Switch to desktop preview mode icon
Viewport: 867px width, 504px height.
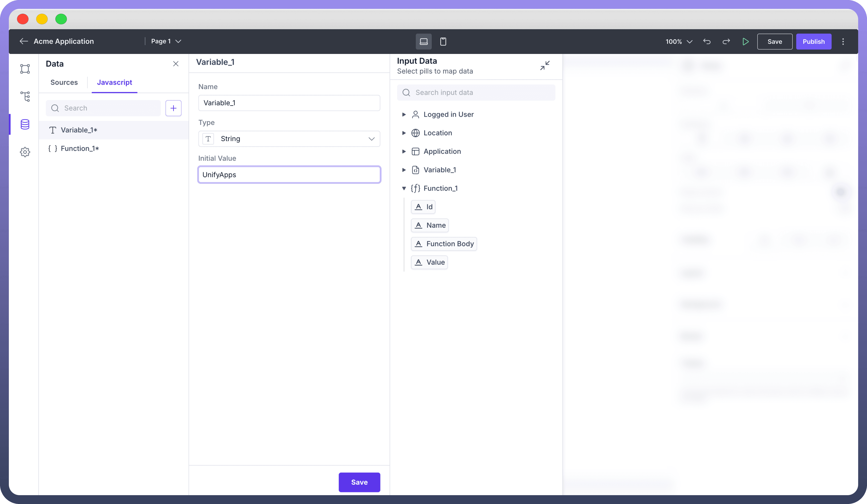coord(424,42)
